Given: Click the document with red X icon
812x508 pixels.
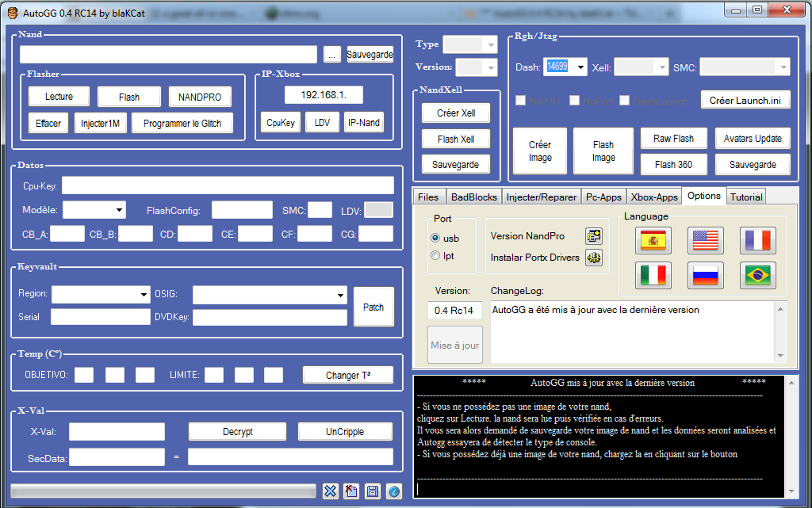Looking at the screenshot, I should (351, 491).
